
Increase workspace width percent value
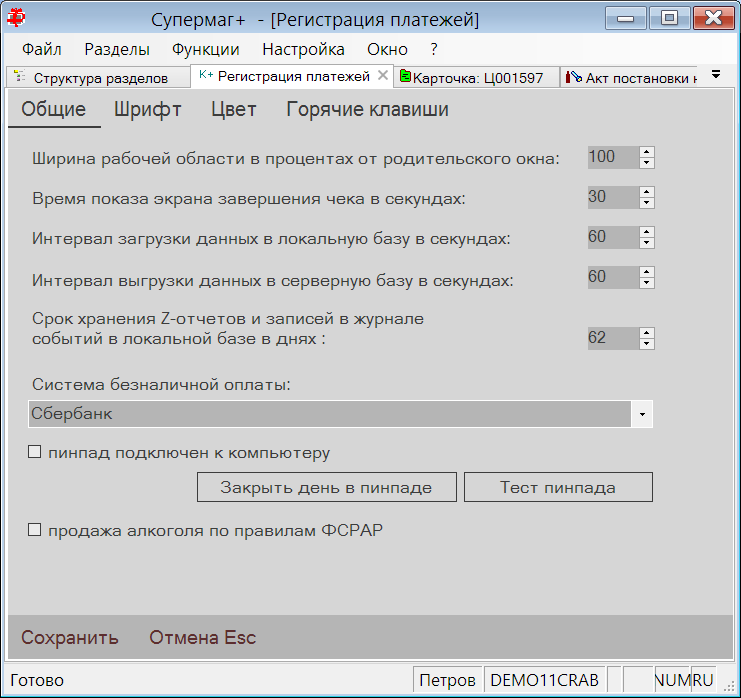click(647, 152)
